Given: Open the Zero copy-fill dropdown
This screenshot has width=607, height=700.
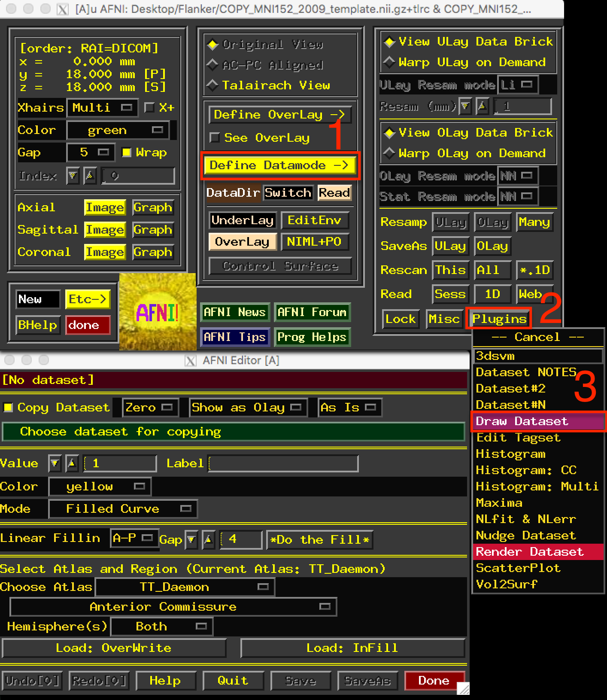Looking at the screenshot, I should tap(150, 407).
